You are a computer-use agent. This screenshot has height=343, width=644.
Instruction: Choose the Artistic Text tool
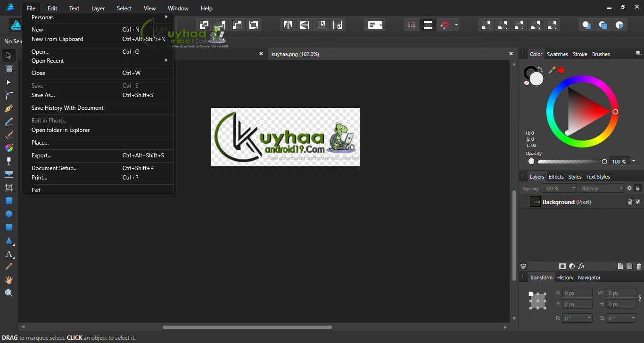pyautogui.click(x=8, y=253)
